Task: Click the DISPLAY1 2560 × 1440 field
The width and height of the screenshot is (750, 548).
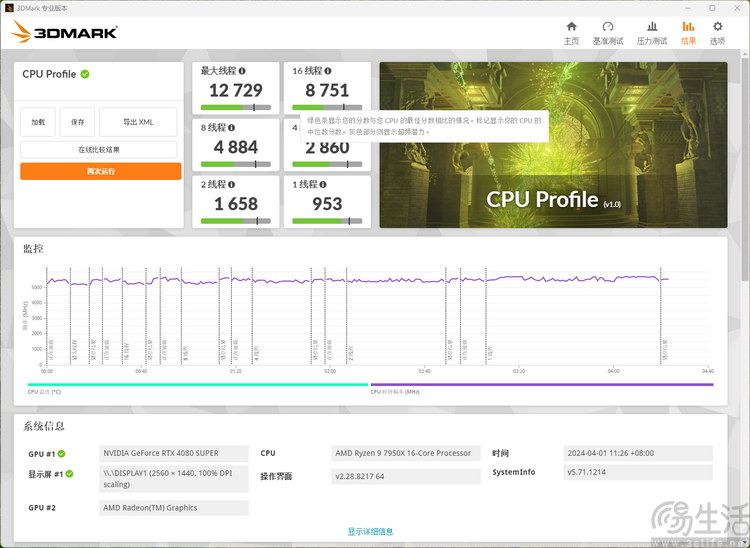Action: click(x=174, y=479)
